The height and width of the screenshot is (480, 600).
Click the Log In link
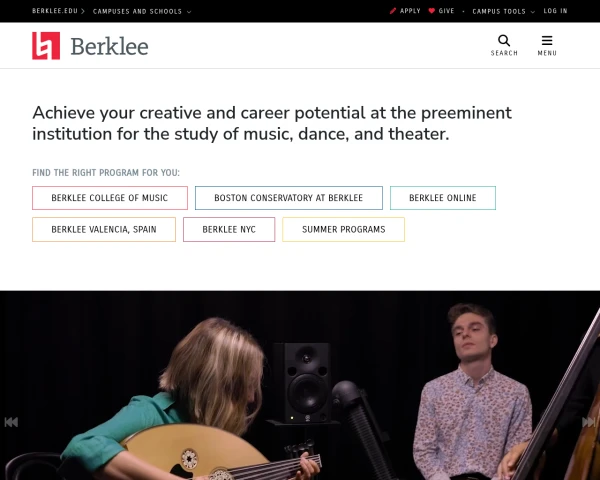555,11
